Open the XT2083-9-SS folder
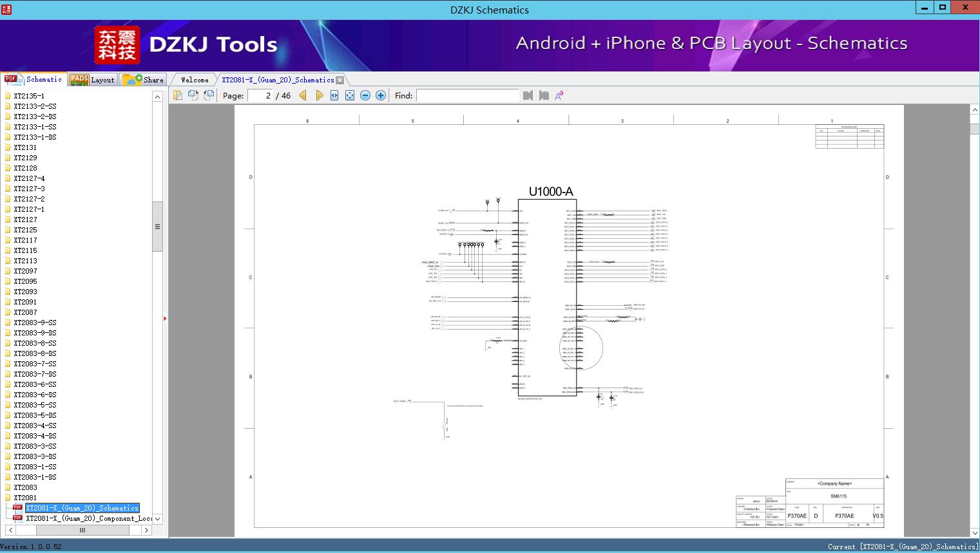 pyautogui.click(x=35, y=323)
